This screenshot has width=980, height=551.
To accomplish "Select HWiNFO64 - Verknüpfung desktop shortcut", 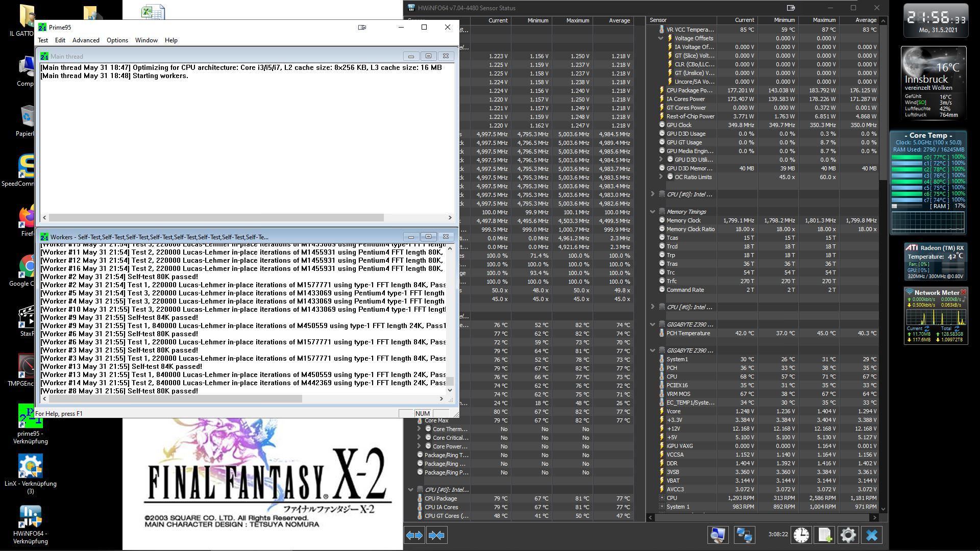I will pyautogui.click(x=30, y=525).
